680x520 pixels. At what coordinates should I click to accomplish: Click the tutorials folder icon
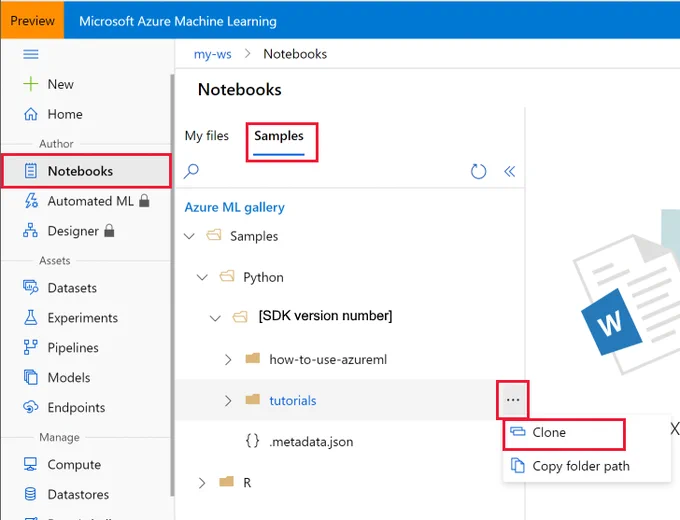(252, 399)
